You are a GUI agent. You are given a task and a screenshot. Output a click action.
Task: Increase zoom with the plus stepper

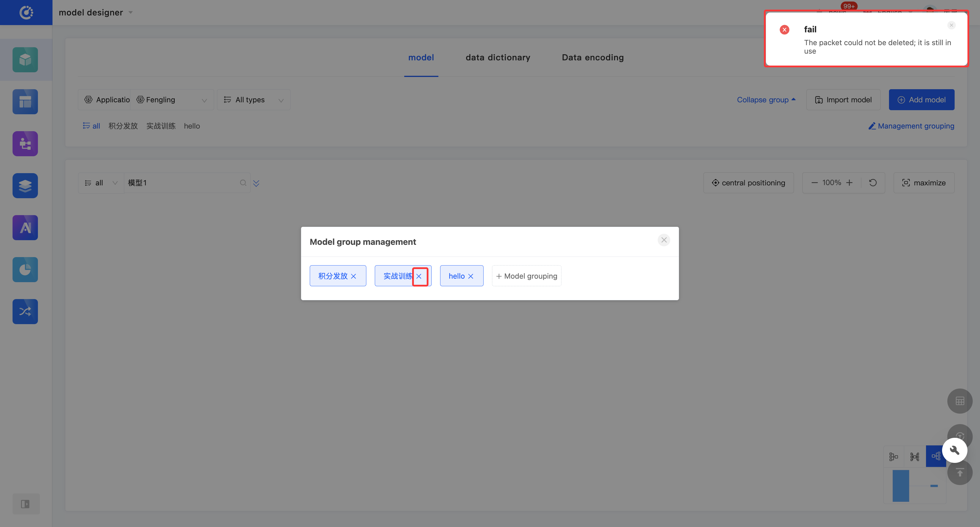(849, 183)
